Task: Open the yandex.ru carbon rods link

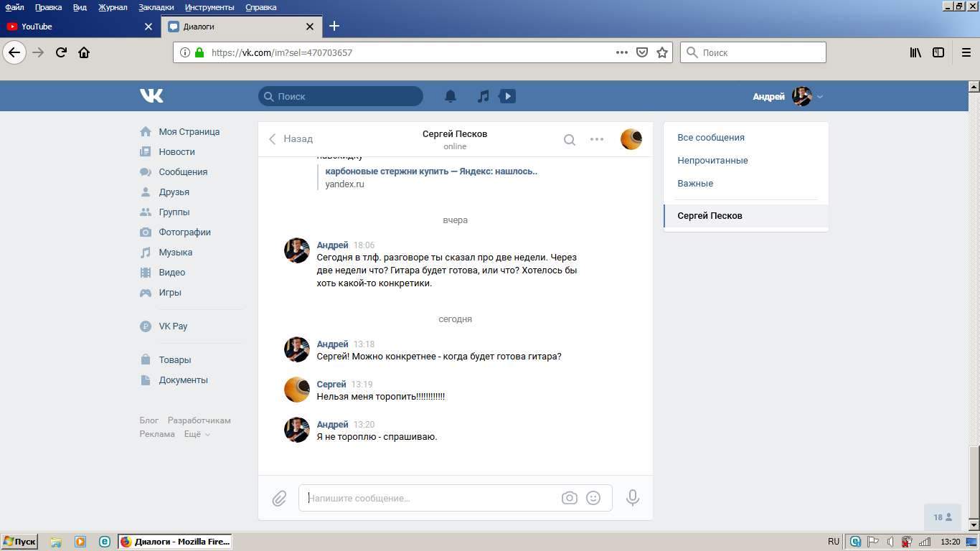Action: (x=430, y=171)
